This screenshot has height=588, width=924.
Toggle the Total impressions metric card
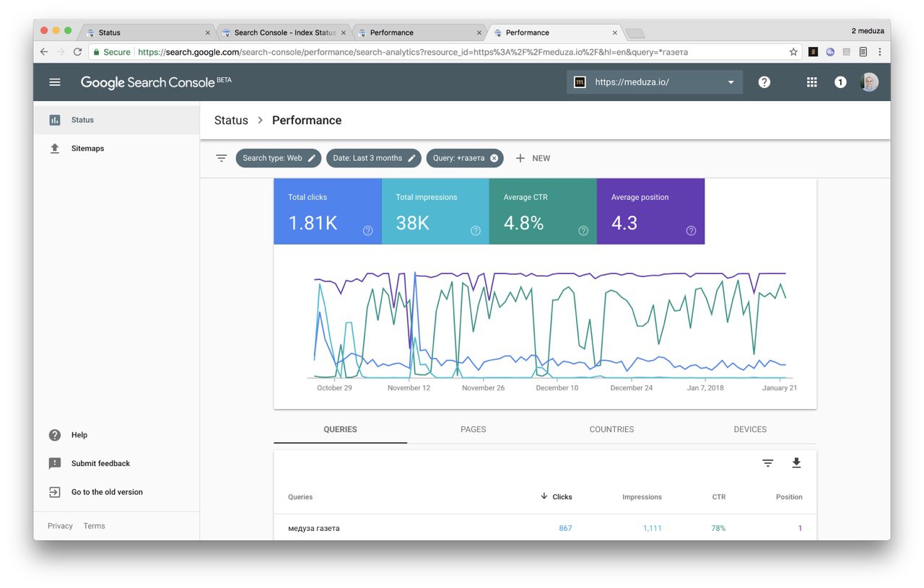pos(435,211)
